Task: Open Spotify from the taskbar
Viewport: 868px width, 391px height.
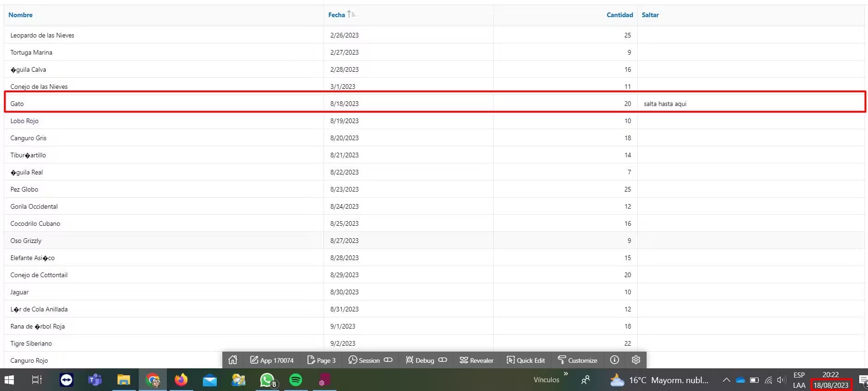Action: [295, 380]
